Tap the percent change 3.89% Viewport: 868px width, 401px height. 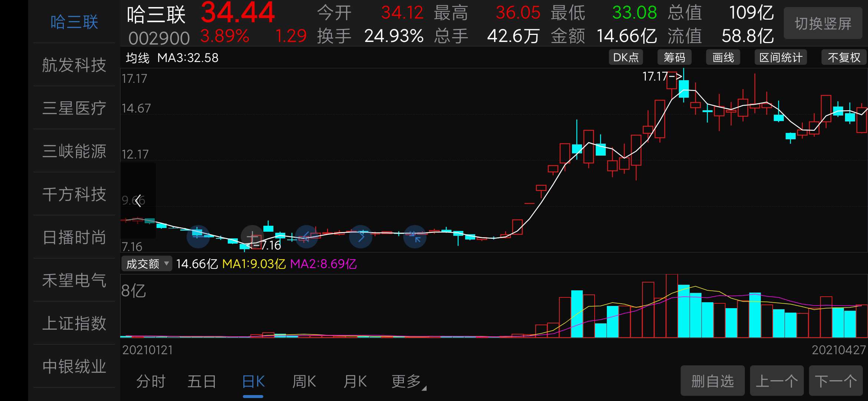[225, 36]
